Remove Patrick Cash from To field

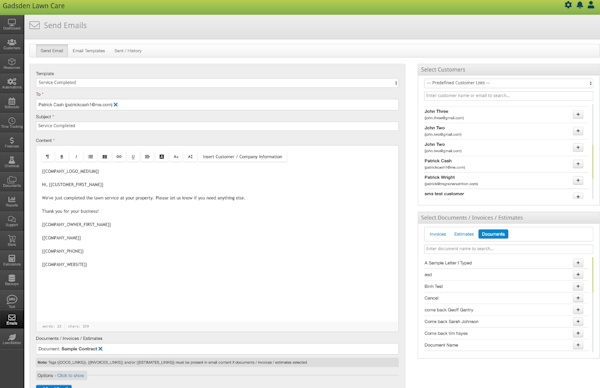coord(116,104)
